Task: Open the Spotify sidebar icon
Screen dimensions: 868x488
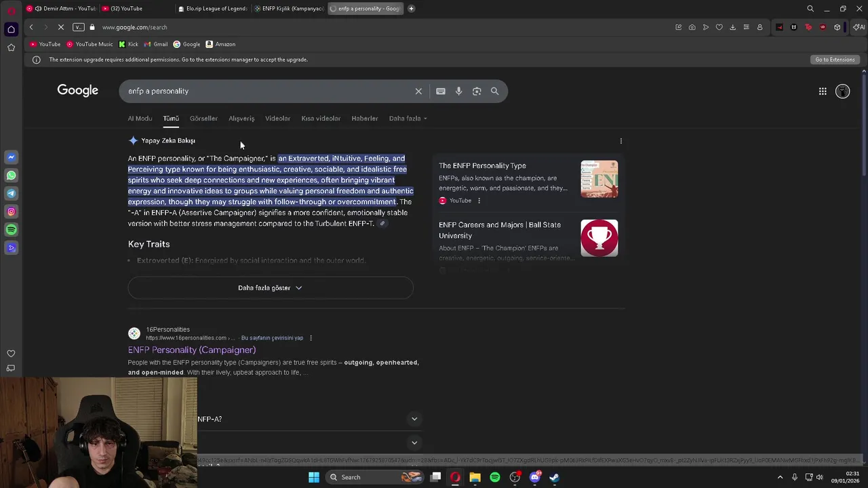Action: [11, 230]
